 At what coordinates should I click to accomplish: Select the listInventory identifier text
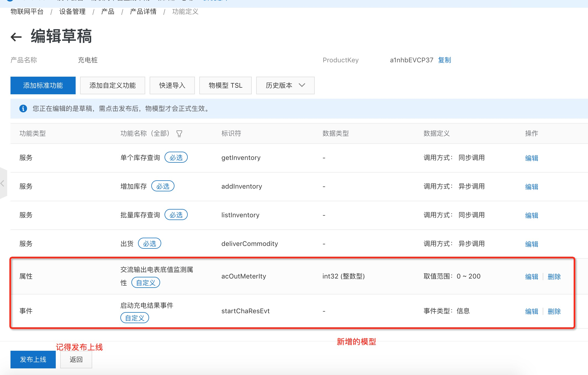coord(240,215)
